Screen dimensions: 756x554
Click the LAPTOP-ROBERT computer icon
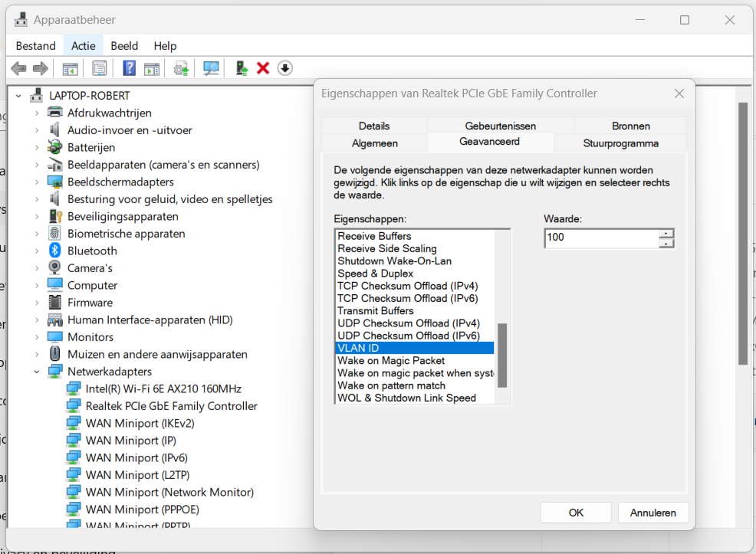click(37, 95)
